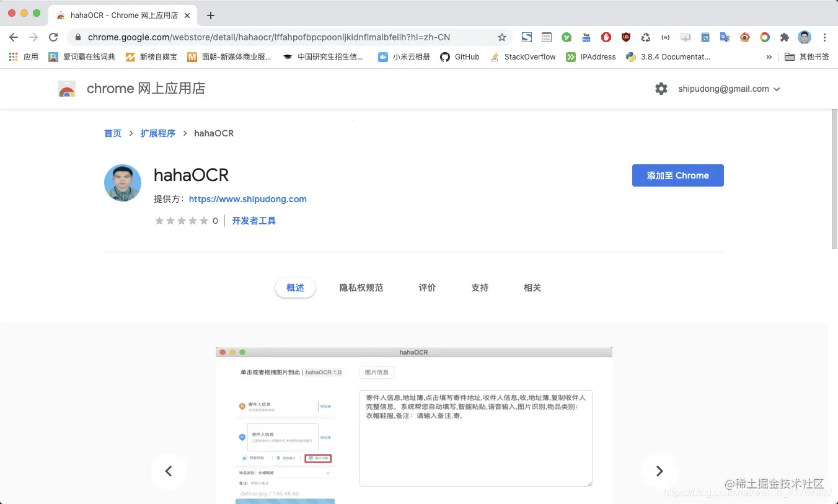Viewport: 838px width, 504px height.
Task: Open the red stop-hand AdBlock extension
Action: 606,37
